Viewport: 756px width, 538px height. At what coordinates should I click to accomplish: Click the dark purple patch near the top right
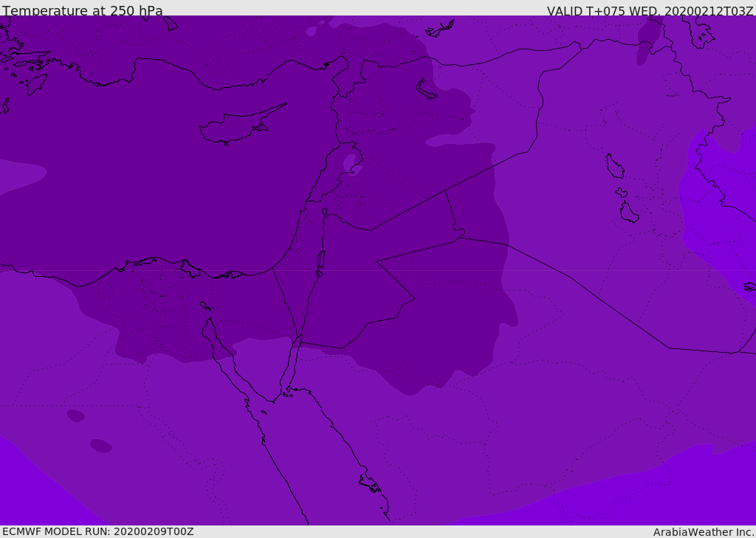[x=648, y=39]
